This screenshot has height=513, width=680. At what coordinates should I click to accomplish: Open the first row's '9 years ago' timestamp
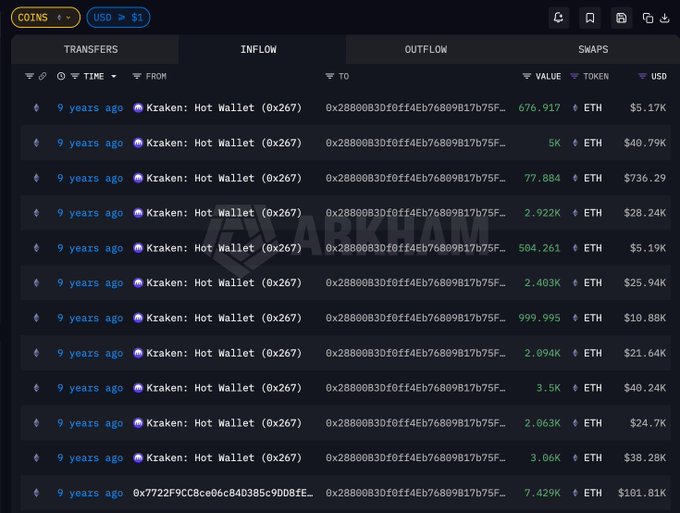point(90,108)
